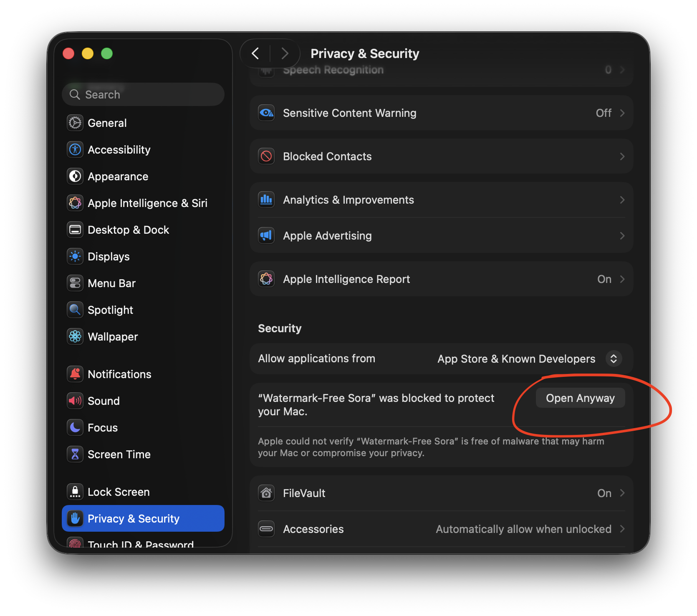Click the Desktop & Dock icon
Viewport: 697px width, 616px height.
click(x=75, y=230)
